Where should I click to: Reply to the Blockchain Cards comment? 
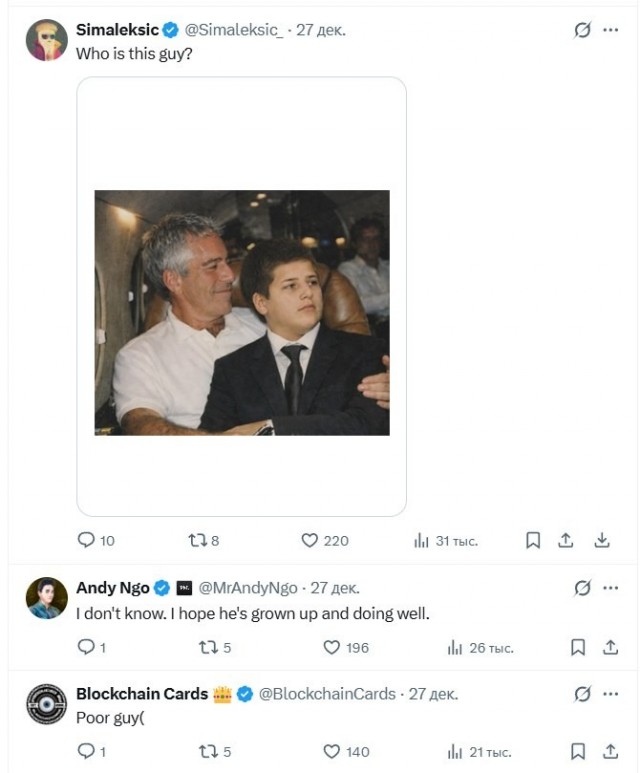click(x=87, y=751)
